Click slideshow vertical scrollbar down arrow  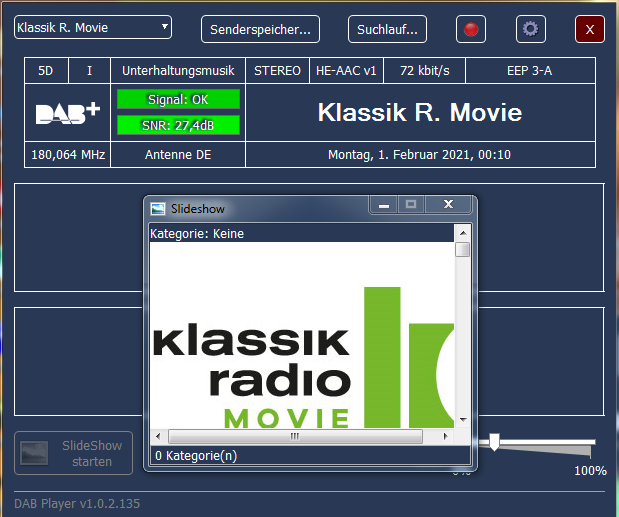tap(462, 420)
